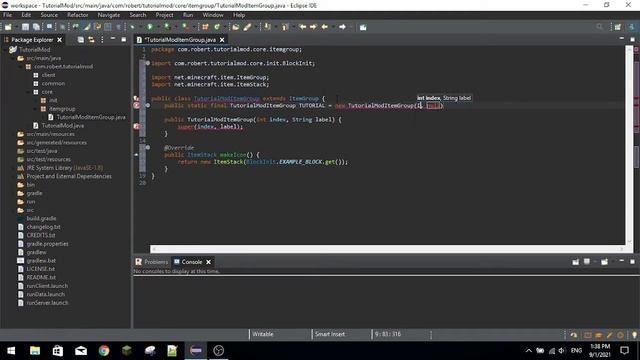Close the TutorialModItemGroup.java editor tab

[222, 40]
